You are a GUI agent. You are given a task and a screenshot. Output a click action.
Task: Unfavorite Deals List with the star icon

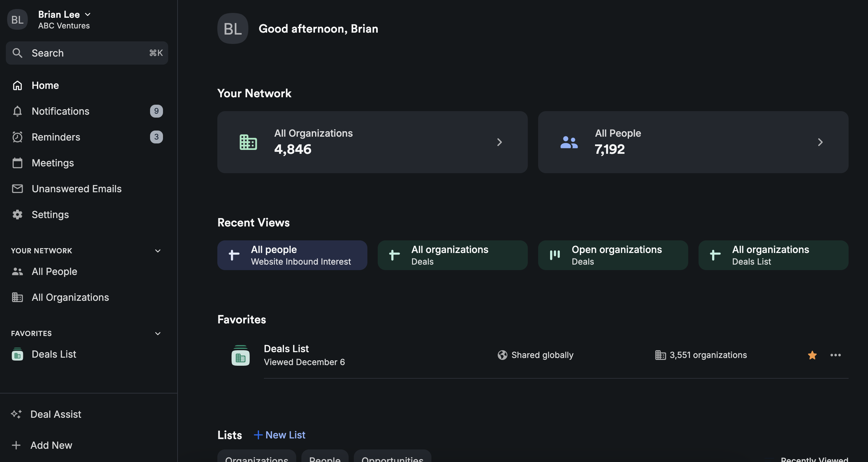(812, 355)
